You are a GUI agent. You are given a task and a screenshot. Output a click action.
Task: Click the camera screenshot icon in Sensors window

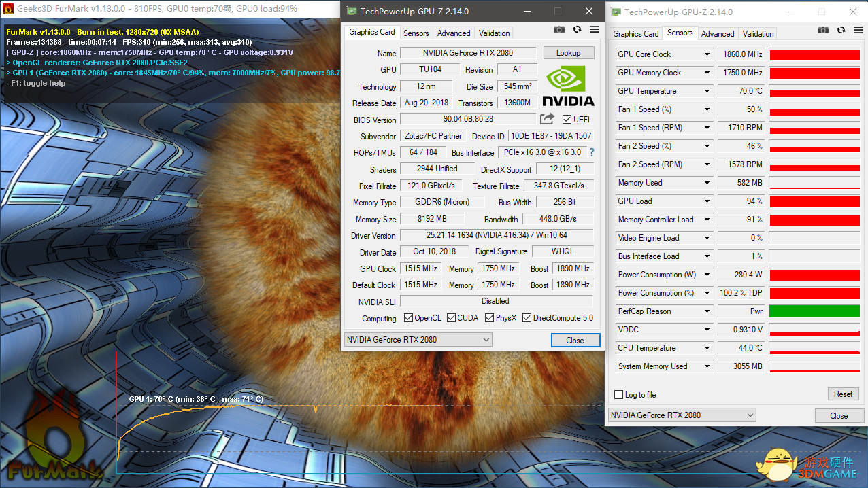(823, 31)
